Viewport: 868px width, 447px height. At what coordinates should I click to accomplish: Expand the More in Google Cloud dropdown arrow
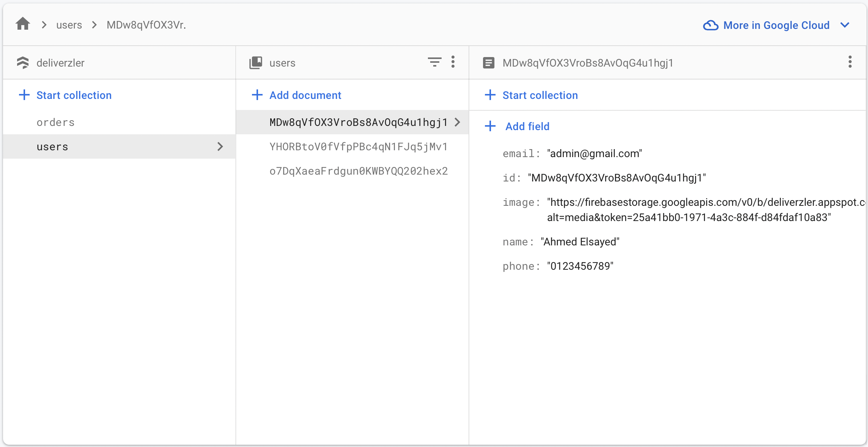845,25
